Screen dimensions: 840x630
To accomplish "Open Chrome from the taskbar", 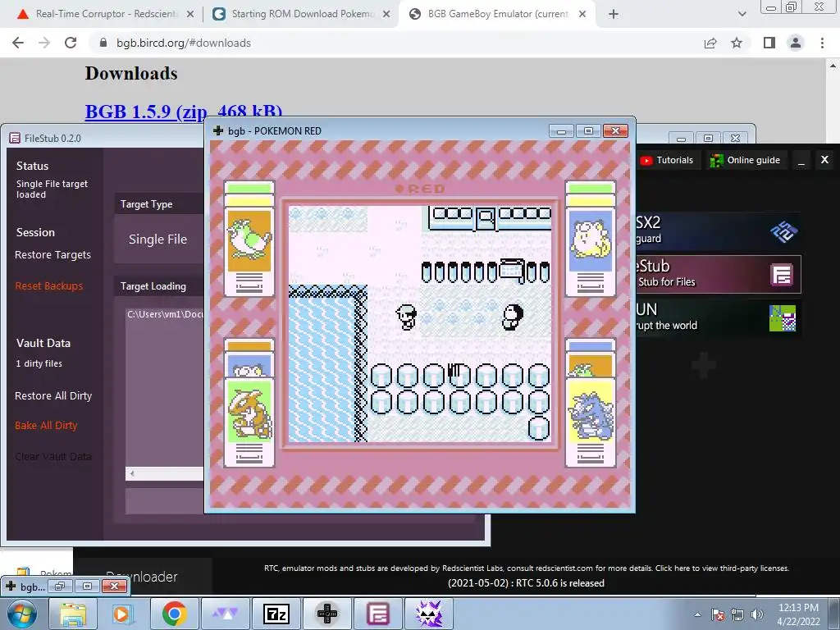I will pos(174,614).
